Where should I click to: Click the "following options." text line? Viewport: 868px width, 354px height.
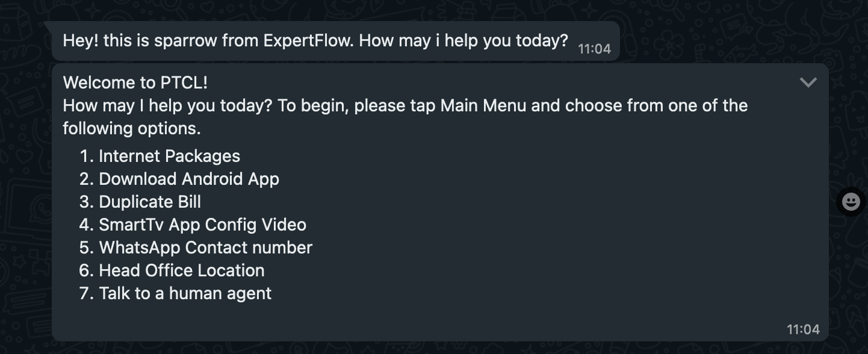click(131, 129)
